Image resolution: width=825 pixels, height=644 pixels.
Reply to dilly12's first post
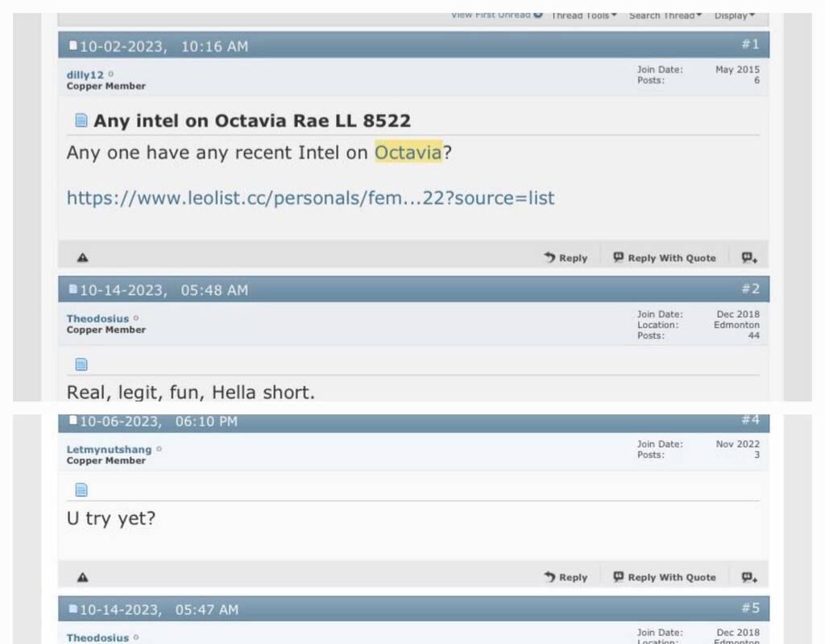[566, 258]
